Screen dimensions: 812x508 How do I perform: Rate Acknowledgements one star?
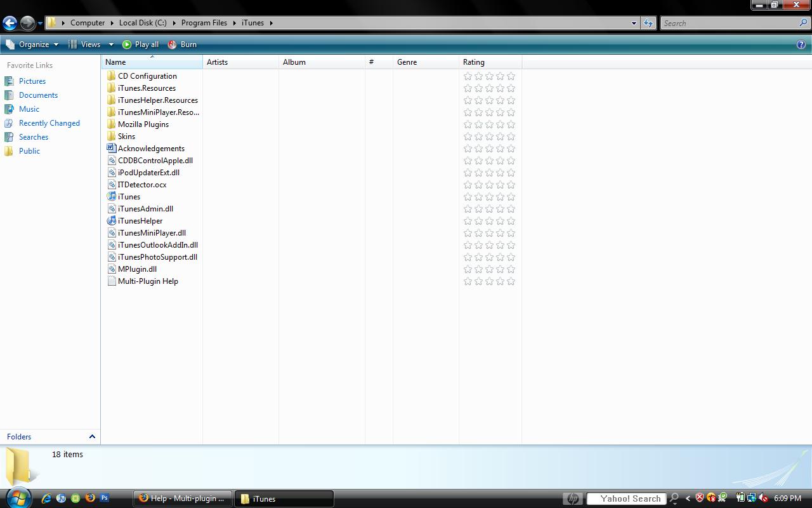pyautogui.click(x=468, y=149)
